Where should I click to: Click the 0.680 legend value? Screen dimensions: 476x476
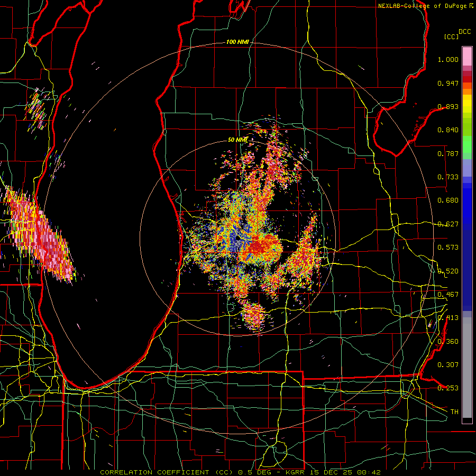point(448,200)
